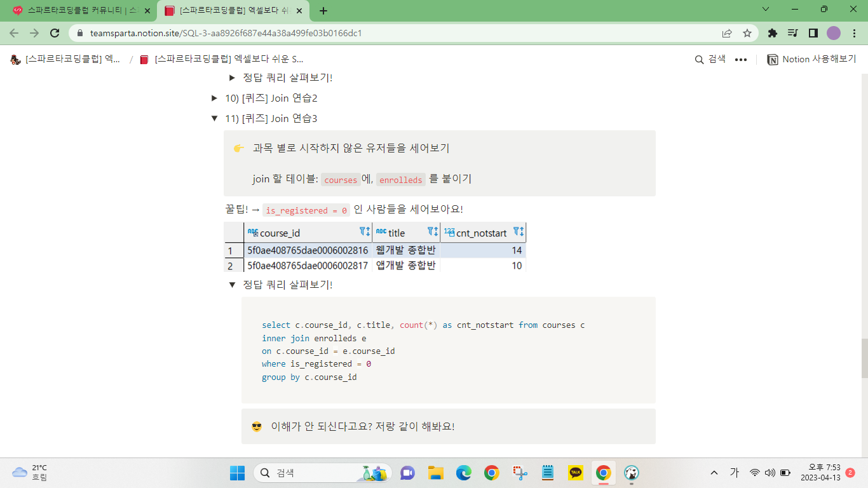Open Notion page 검색 search

pos(710,59)
